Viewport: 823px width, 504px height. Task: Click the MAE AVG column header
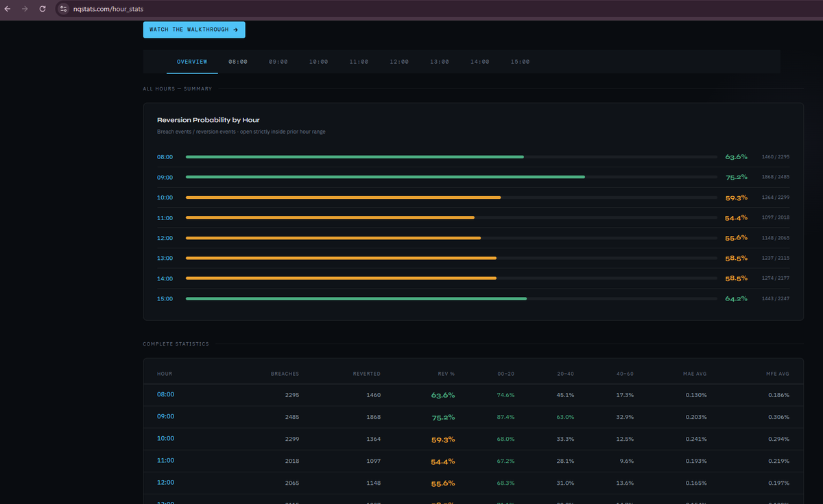695,374
